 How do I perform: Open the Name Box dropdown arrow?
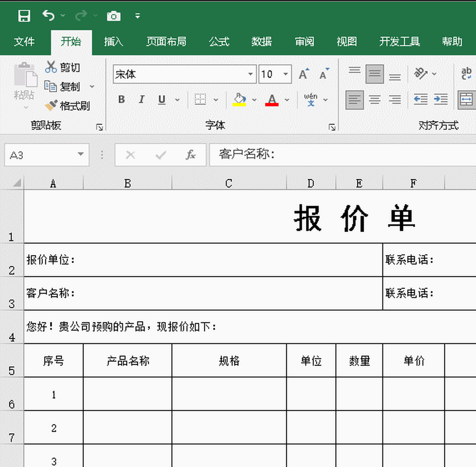coord(81,155)
